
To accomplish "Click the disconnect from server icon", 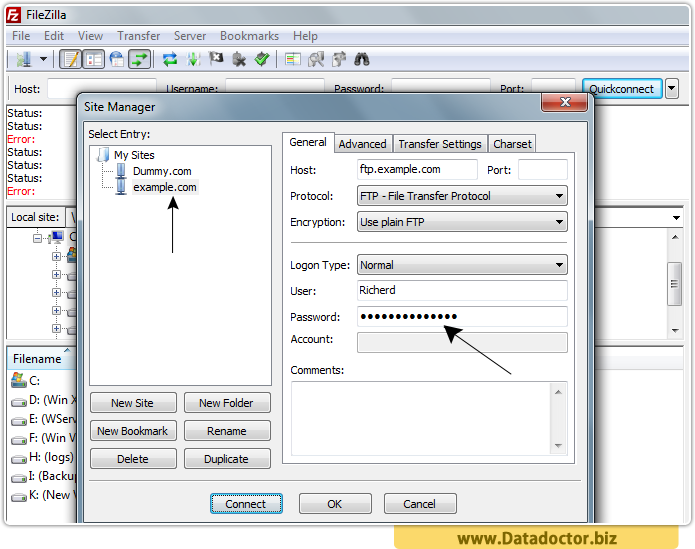I will tap(239, 59).
